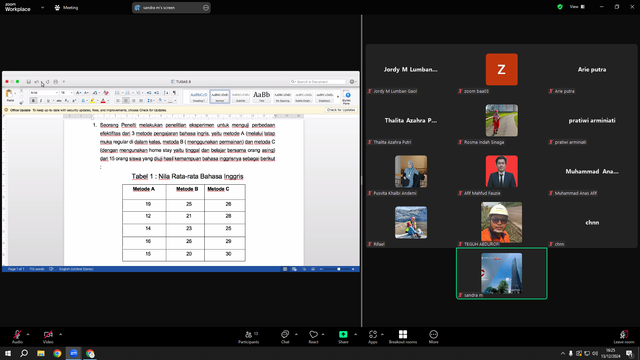The image size is (640, 360).
Task: Click the green Share screen button
Action: (343, 337)
